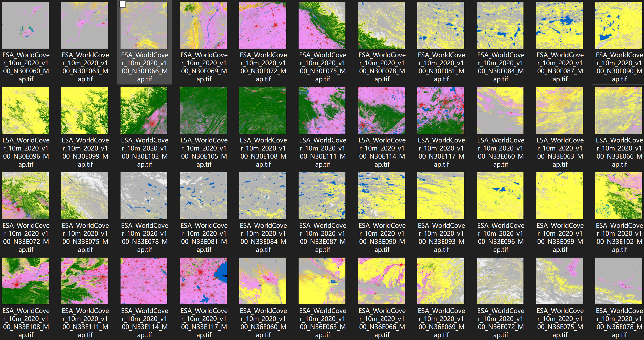Open the N33E072 map tile

(25, 196)
